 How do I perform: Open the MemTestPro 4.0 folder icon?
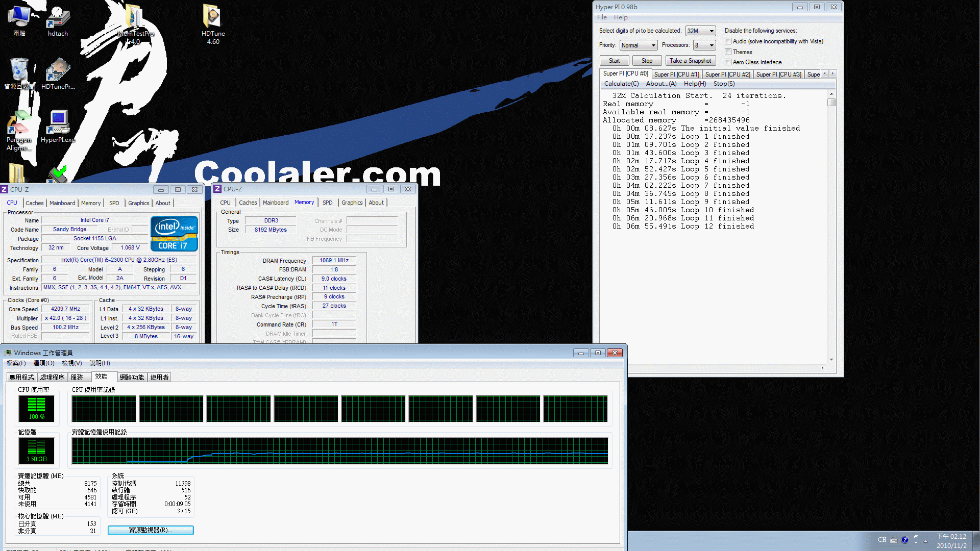(x=135, y=24)
